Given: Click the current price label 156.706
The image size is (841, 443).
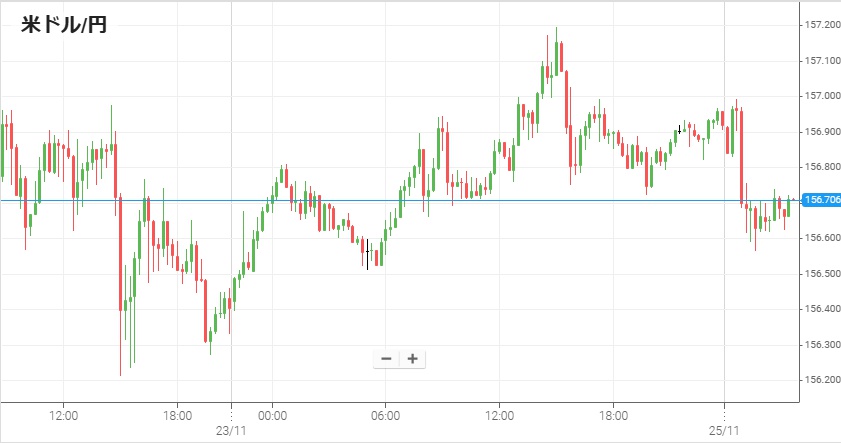Looking at the screenshot, I should 821,200.
